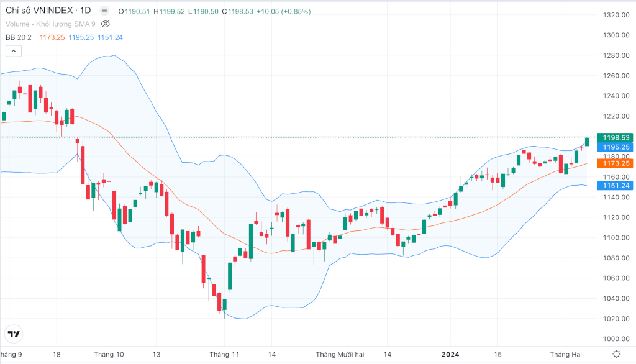
Task: Click the 1220.00 price axis label
Action: [x=616, y=116]
